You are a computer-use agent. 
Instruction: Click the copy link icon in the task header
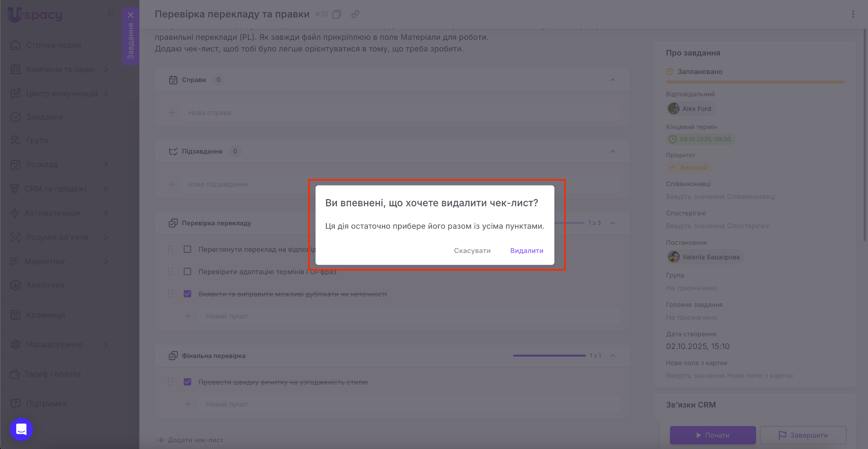[x=355, y=14]
